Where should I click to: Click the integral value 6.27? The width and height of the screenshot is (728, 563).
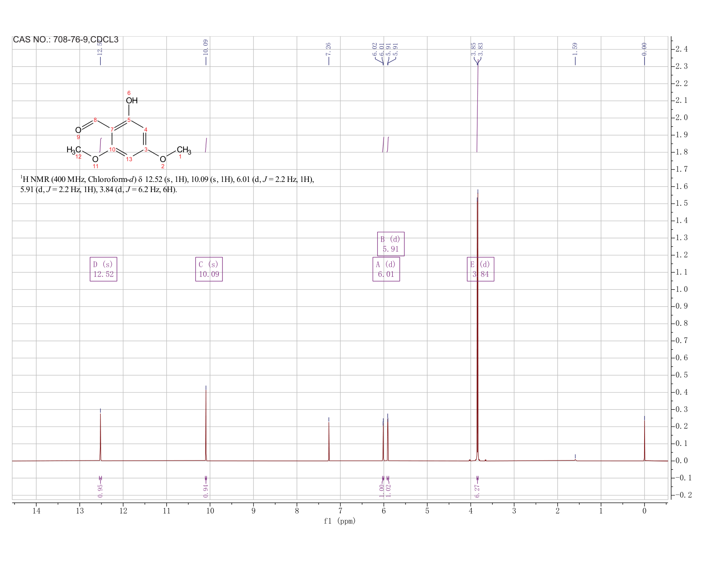tap(477, 490)
